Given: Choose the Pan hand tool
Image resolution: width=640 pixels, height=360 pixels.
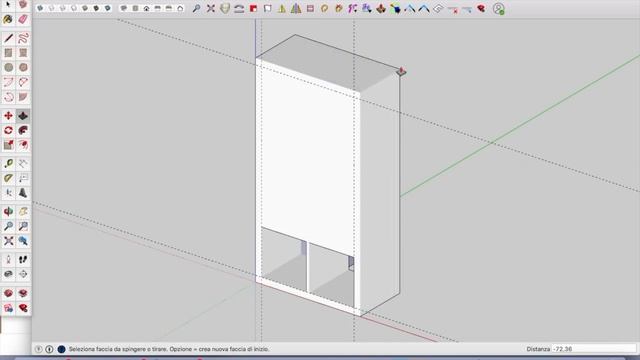Looking at the screenshot, I should (x=23, y=212).
